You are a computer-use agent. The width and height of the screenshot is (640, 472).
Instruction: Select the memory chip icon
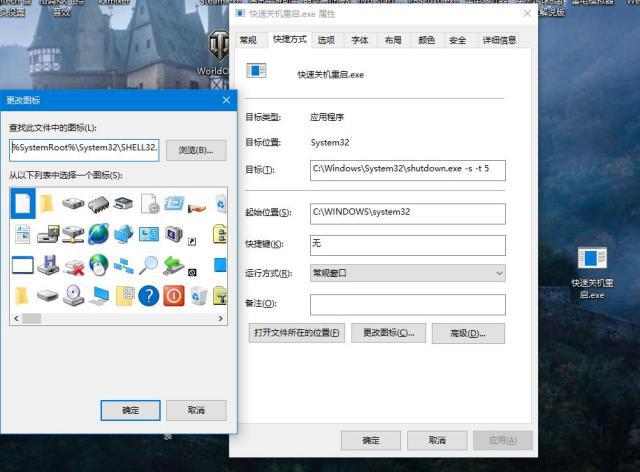[98, 203]
